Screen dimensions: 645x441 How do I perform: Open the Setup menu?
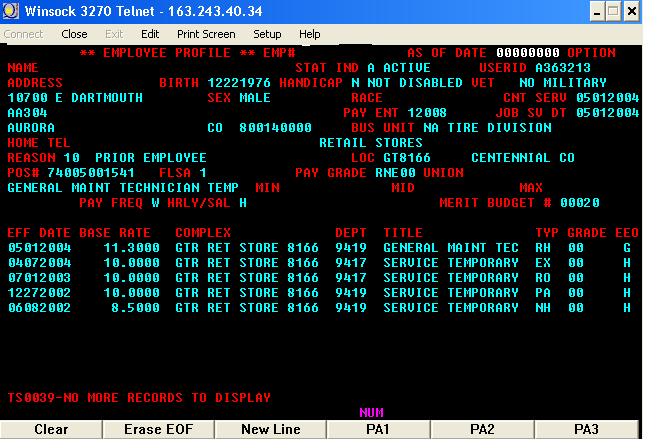point(267,34)
